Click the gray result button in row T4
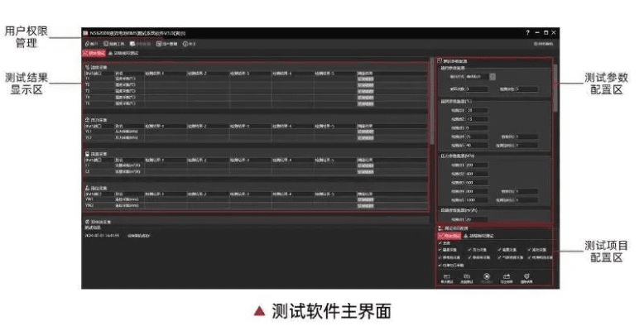This screenshot has width=644, height=331. (366, 98)
